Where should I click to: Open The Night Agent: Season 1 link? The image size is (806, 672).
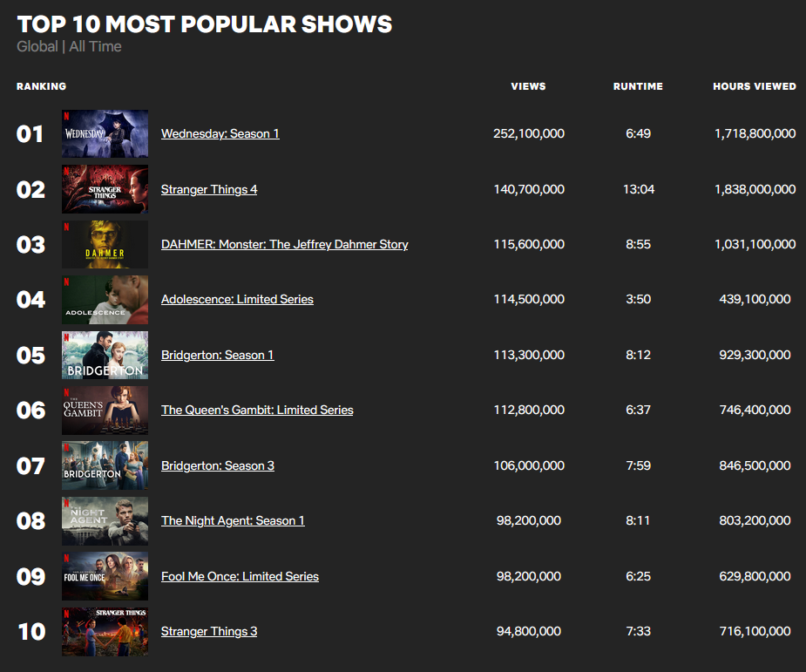[x=232, y=520]
